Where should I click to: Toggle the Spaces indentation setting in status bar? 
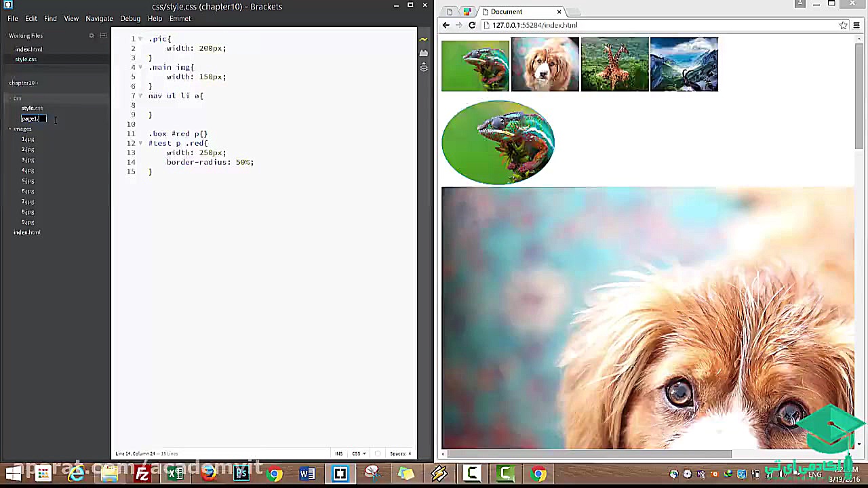[x=400, y=453]
